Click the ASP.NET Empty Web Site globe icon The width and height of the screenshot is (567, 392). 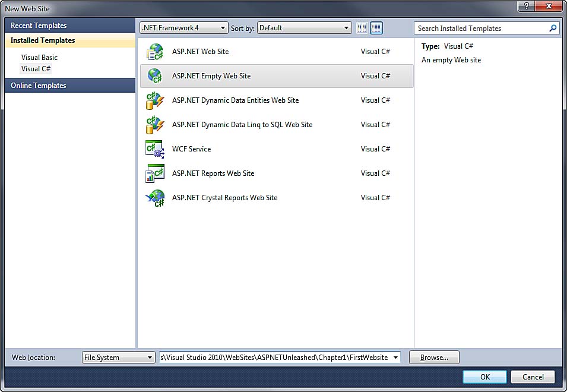click(x=155, y=76)
